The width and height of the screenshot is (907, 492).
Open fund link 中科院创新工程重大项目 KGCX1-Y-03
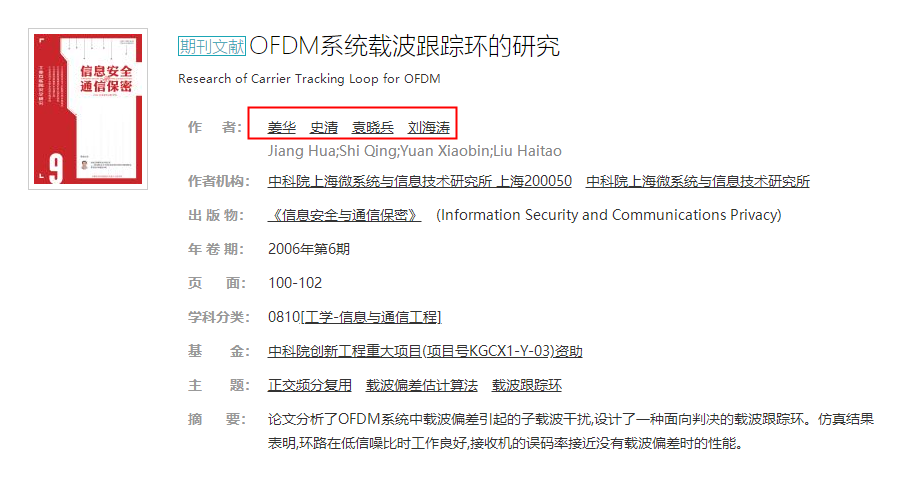click(425, 351)
